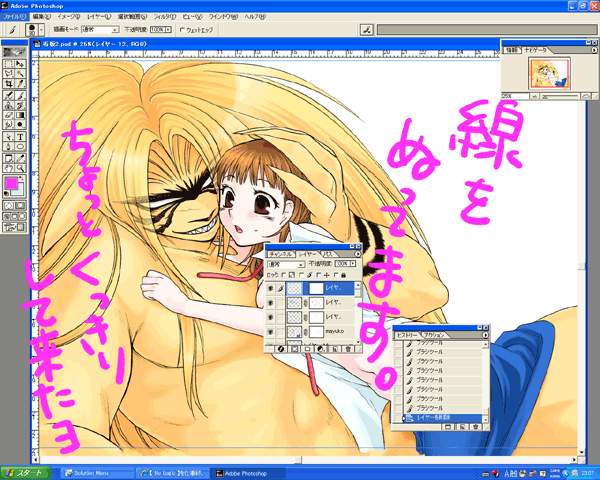Image resolution: width=600 pixels, height=480 pixels.
Task: Click the Windows Start (スタート) button
Action: [26, 473]
